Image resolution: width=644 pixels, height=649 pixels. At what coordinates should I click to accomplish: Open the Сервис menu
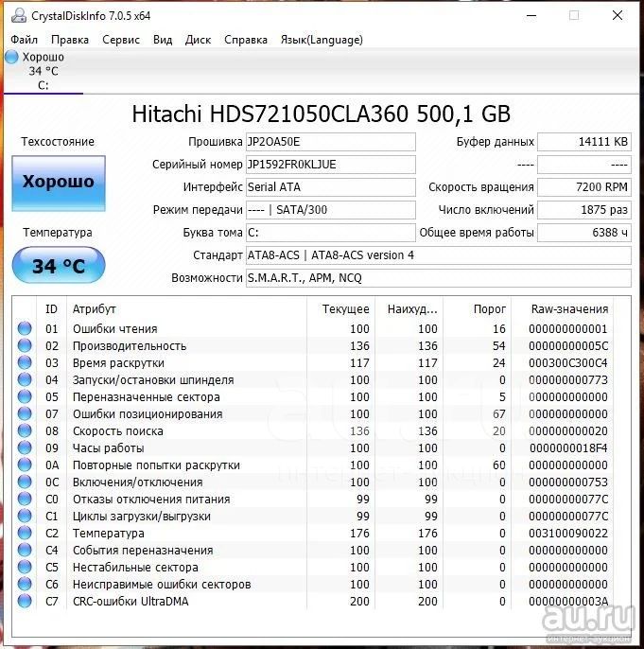coord(121,40)
